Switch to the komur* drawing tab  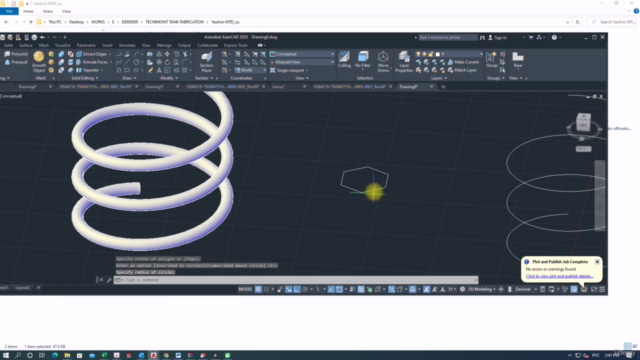click(x=279, y=87)
